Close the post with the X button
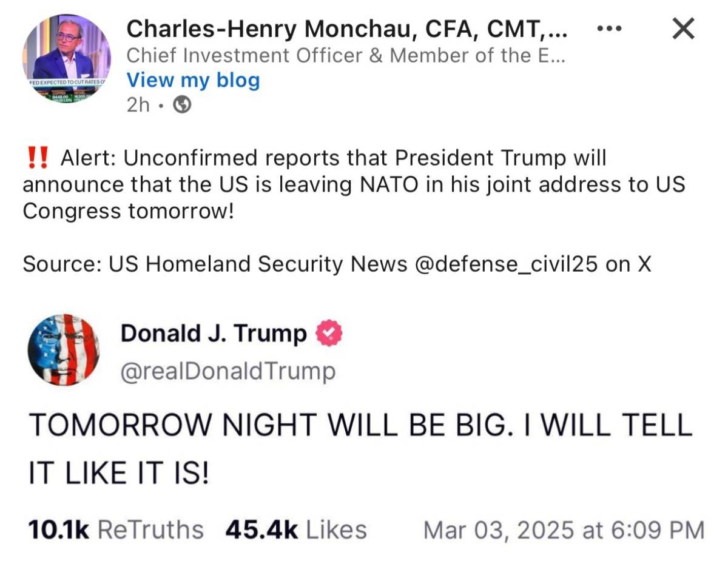This screenshot has height=561, width=728. [683, 29]
